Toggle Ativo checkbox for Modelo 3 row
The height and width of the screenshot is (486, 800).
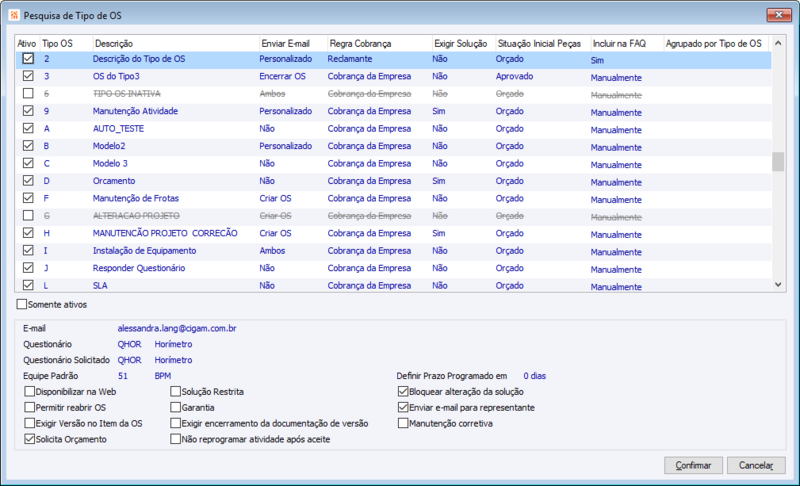pos(28,163)
